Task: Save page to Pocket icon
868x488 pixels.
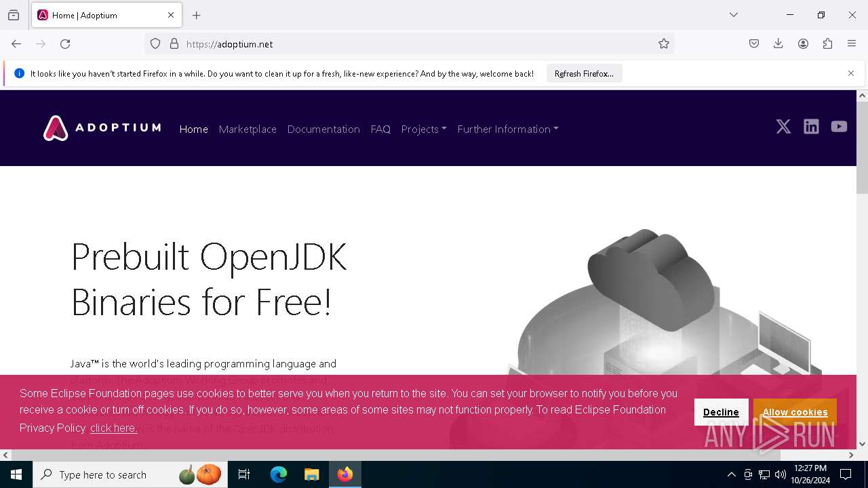Action: (754, 43)
